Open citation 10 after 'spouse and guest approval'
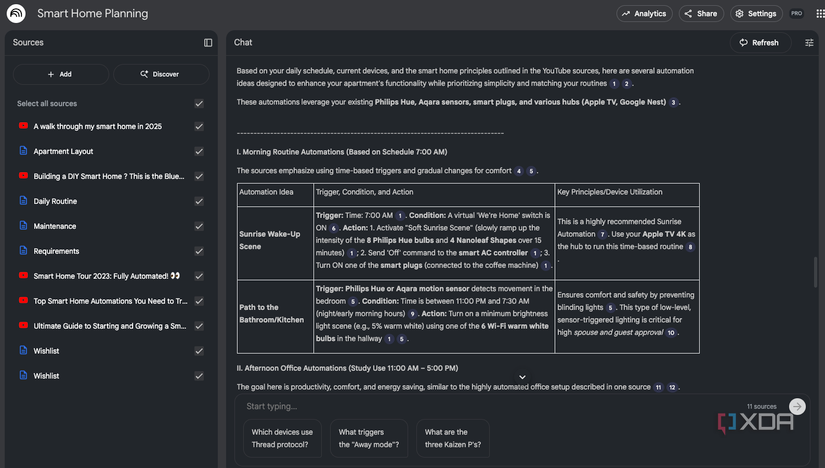The height and width of the screenshot is (468, 825). (671, 333)
